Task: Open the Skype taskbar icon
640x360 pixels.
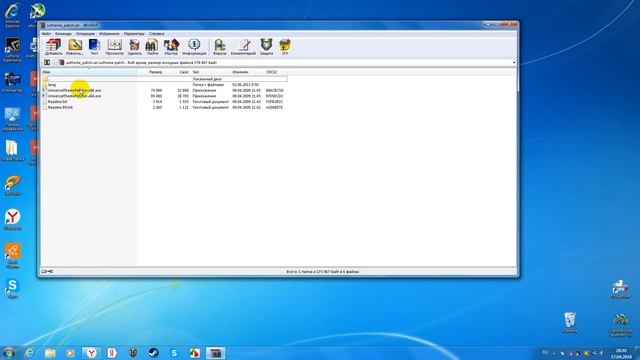Action: click(174, 353)
